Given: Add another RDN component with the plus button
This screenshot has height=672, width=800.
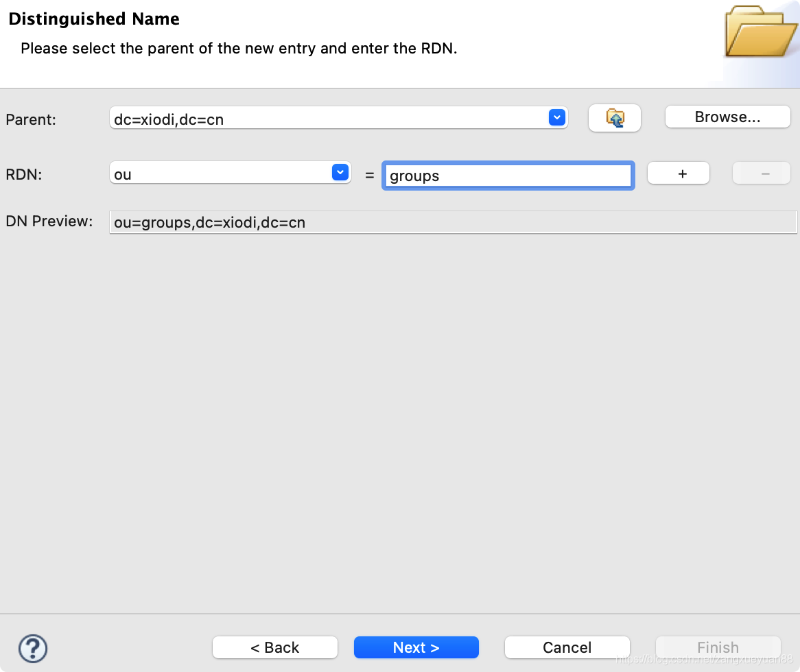Looking at the screenshot, I should [678, 173].
